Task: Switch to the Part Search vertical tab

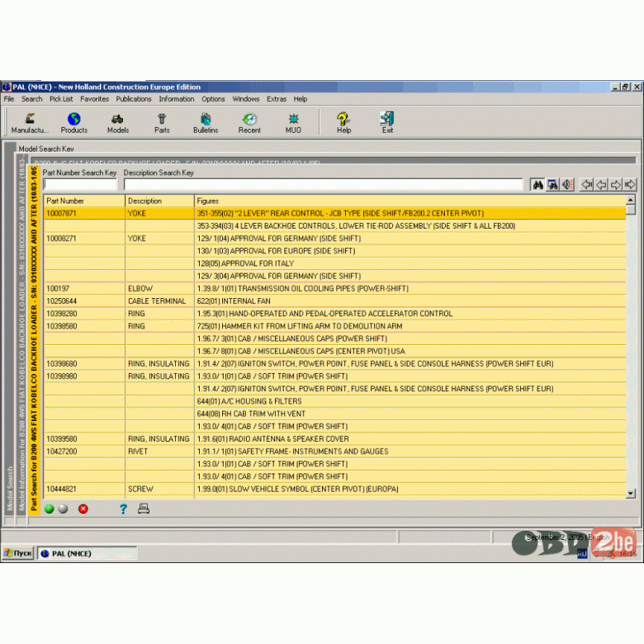Action: coord(34,339)
